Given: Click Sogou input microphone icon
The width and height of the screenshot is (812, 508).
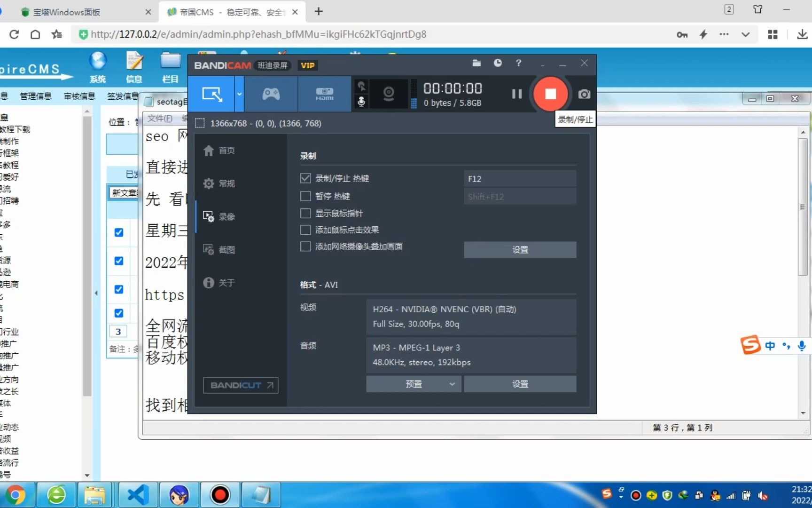Looking at the screenshot, I should (x=802, y=346).
